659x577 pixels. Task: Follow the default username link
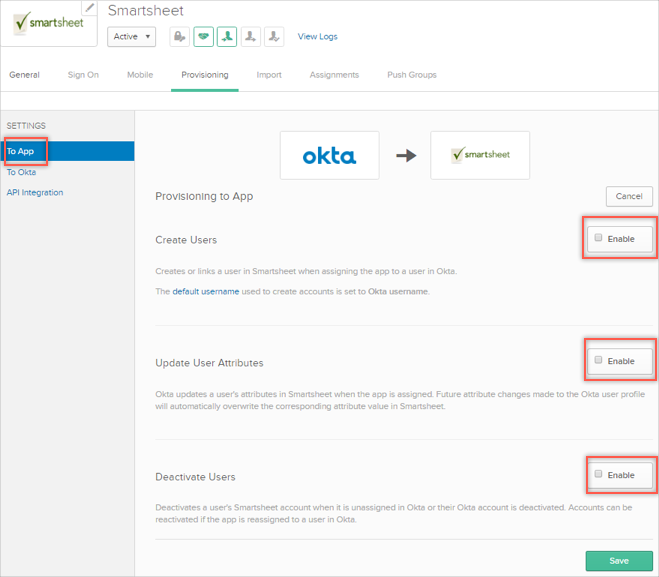click(x=205, y=291)
